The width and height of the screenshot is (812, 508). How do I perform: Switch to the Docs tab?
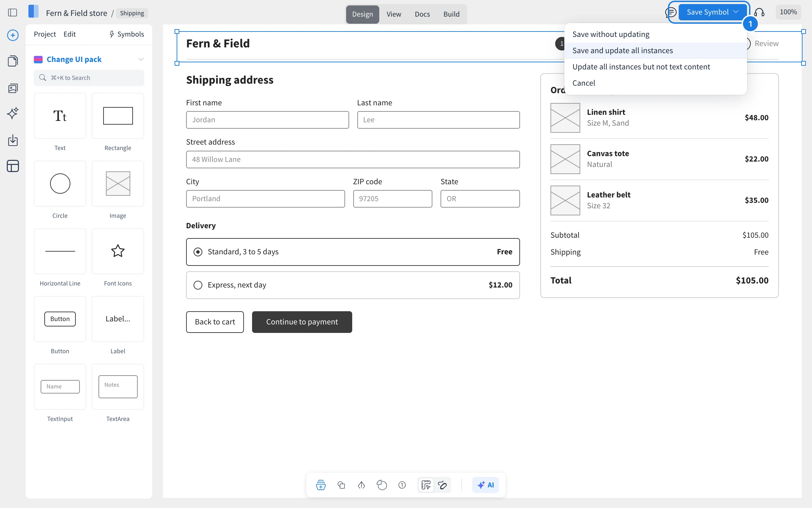click(x=422, y=14)
